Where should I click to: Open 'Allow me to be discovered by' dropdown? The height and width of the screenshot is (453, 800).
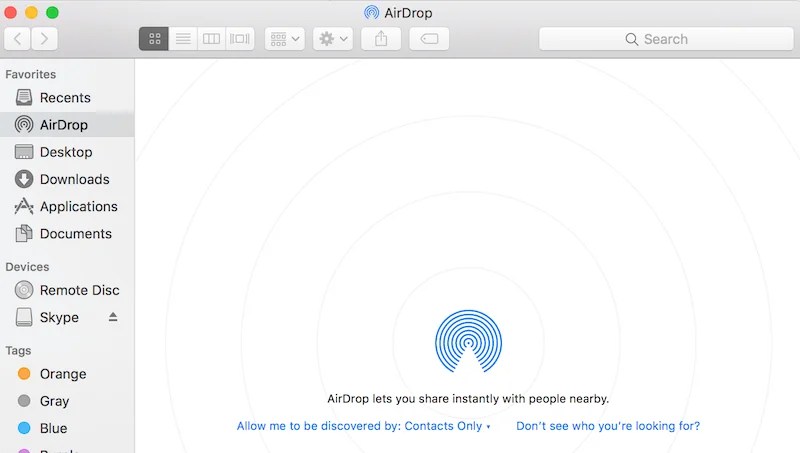click(x=363, y=426)
